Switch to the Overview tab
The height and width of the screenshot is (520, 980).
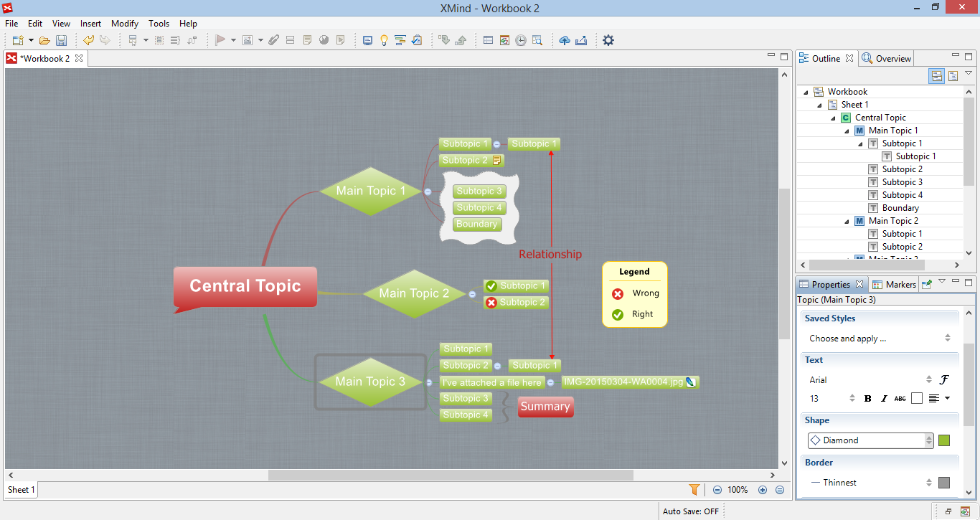click(x=887, y=59)
